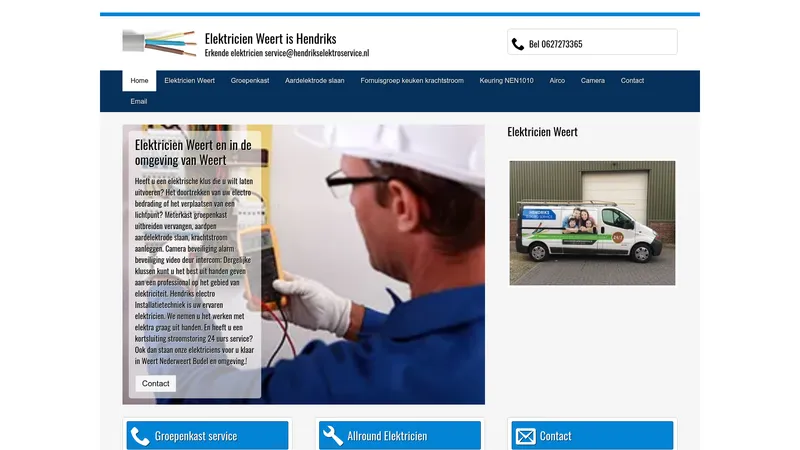The width and height of the screenshot is (800, 450).
Task: Click the hero heading Elektricien Weert en omgeving
Action: pyautogui.click(x=193, y=153)
